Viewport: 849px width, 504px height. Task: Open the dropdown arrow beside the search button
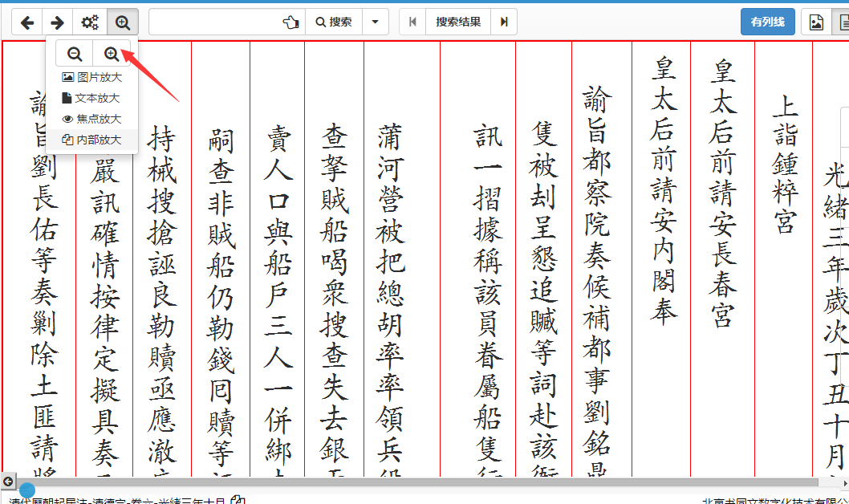375,22
